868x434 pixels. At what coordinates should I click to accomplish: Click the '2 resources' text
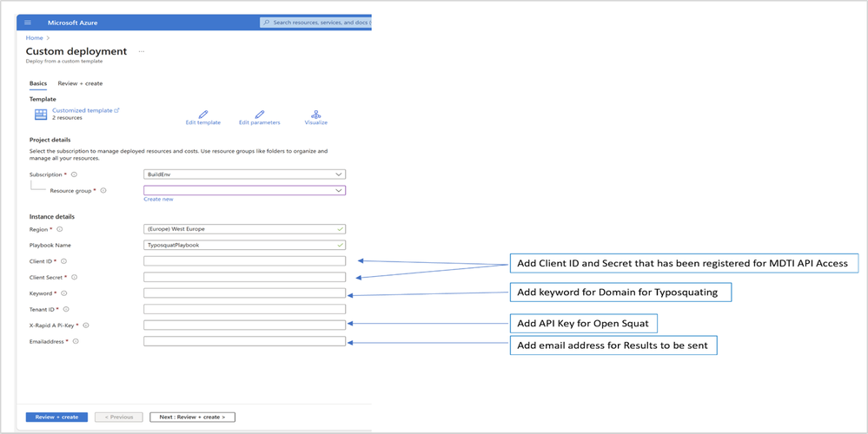point(67,118)
